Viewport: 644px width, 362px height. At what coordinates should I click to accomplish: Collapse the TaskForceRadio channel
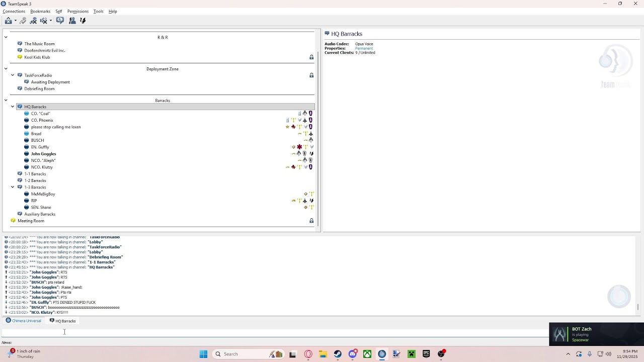tap(13, 75)
